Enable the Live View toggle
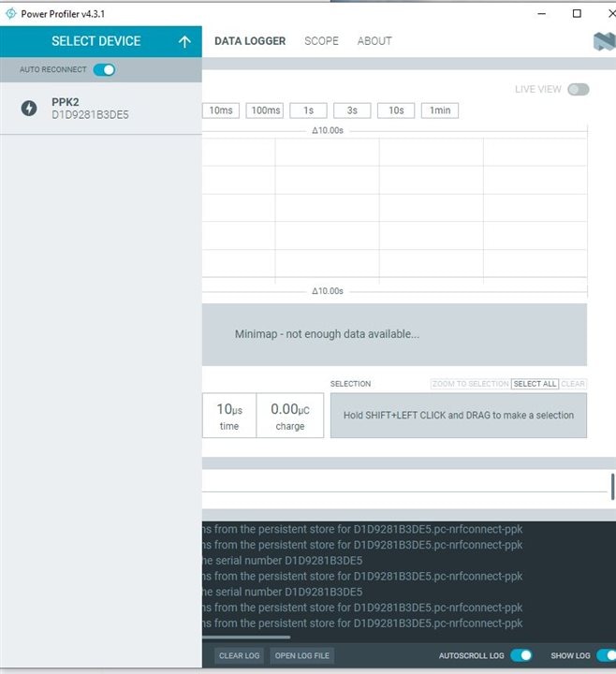 pyautogui.click(x=579, y=90)
